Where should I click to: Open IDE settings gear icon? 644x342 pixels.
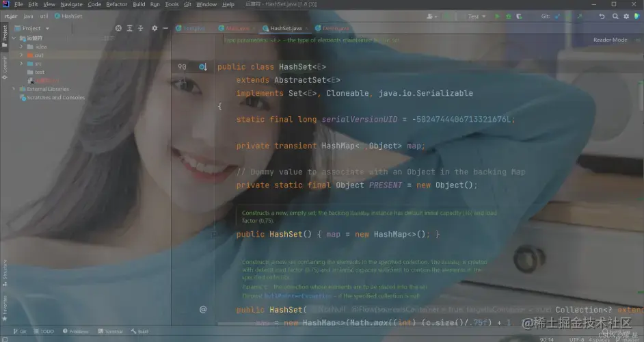626,16
